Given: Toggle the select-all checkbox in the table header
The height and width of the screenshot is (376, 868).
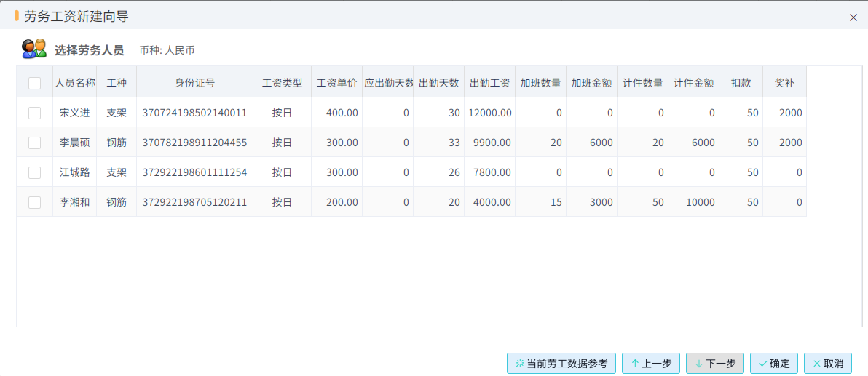Looking at the screenshot, I should click(x=34, y=83).
